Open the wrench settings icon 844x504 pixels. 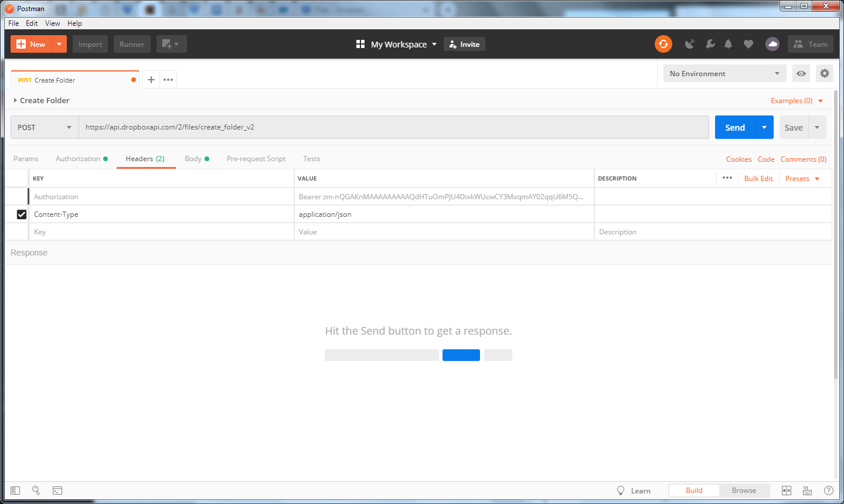710,44
